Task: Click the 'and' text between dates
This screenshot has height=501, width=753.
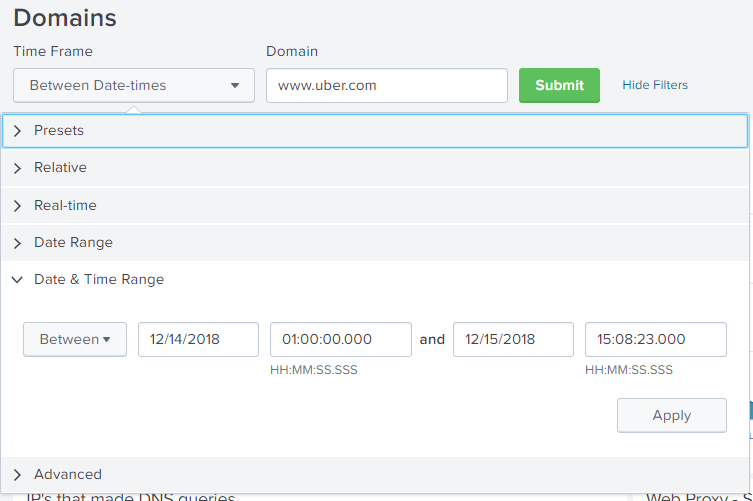Action: pos(432,340)
